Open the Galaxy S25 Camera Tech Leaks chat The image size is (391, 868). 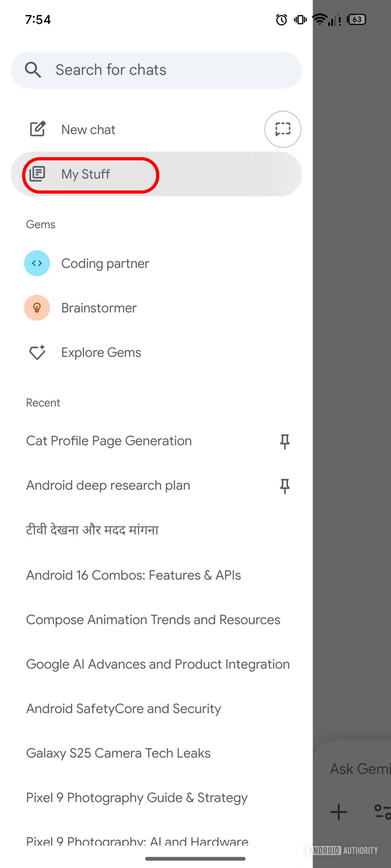[x=118, y=753]
